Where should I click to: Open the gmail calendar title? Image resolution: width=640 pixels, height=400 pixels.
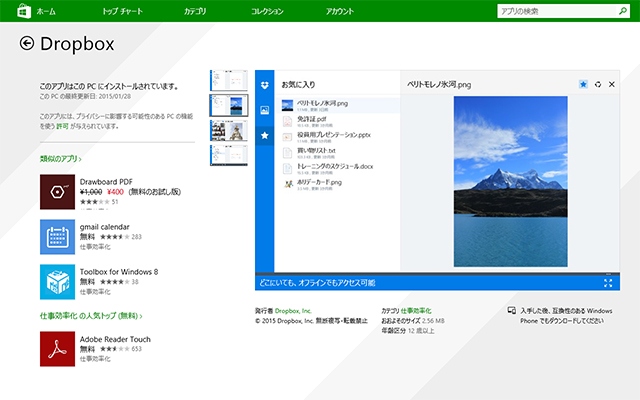(x=104, y=227)
